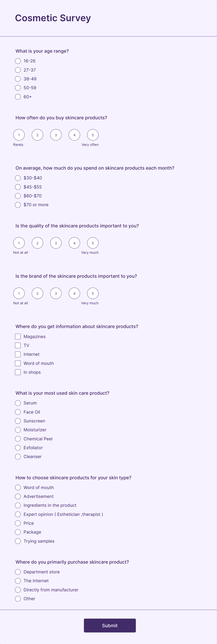Enable the Word of mouth checkbox

click(x=18, y=363)
